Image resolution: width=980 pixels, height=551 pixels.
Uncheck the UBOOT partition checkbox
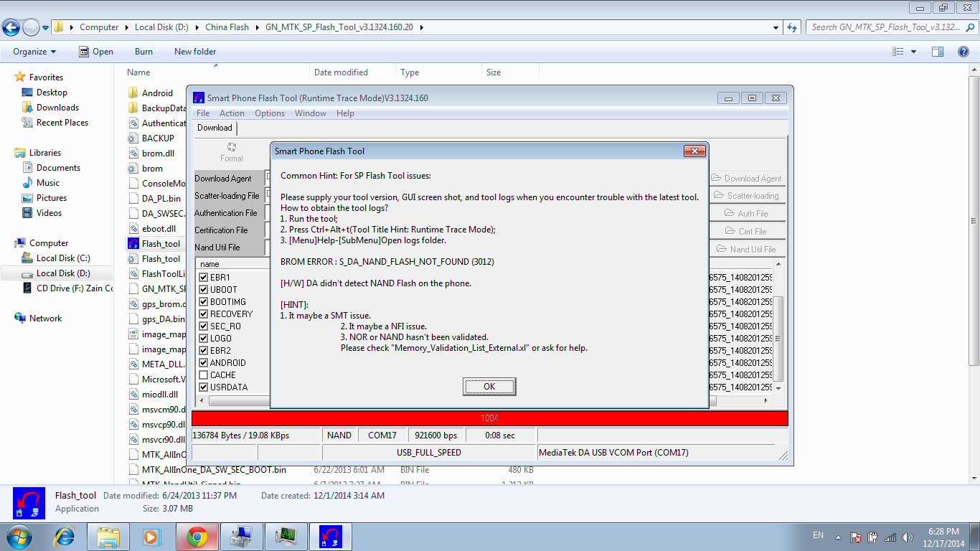point(204,289)
